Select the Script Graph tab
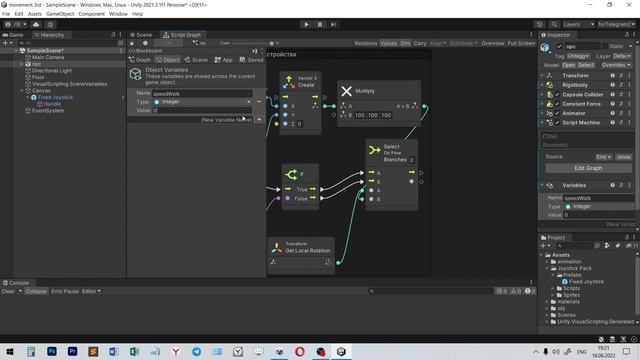 (182, 35)
